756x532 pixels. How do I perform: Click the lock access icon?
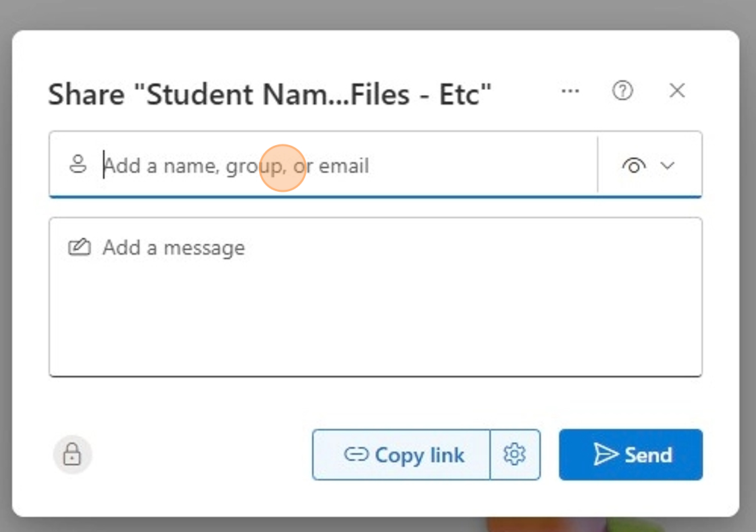(x=72, y=454)
